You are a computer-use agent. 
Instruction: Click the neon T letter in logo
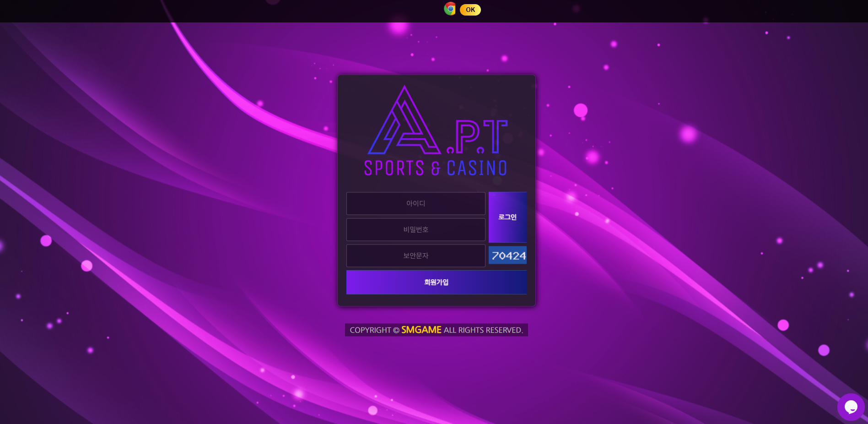click(495, 136)
